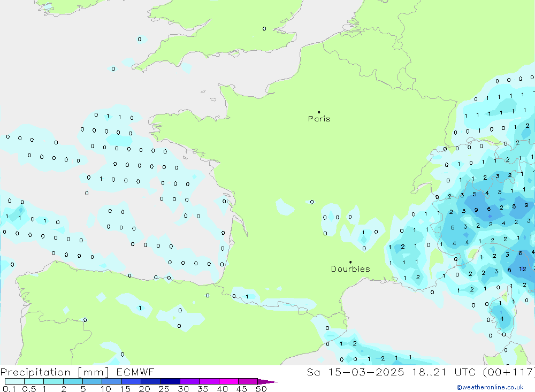Click the 30 legend scale label

(183, 389)
